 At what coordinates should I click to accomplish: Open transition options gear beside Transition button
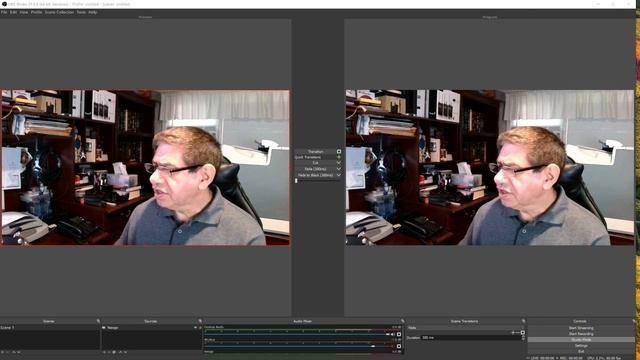[x=339, y=151]
